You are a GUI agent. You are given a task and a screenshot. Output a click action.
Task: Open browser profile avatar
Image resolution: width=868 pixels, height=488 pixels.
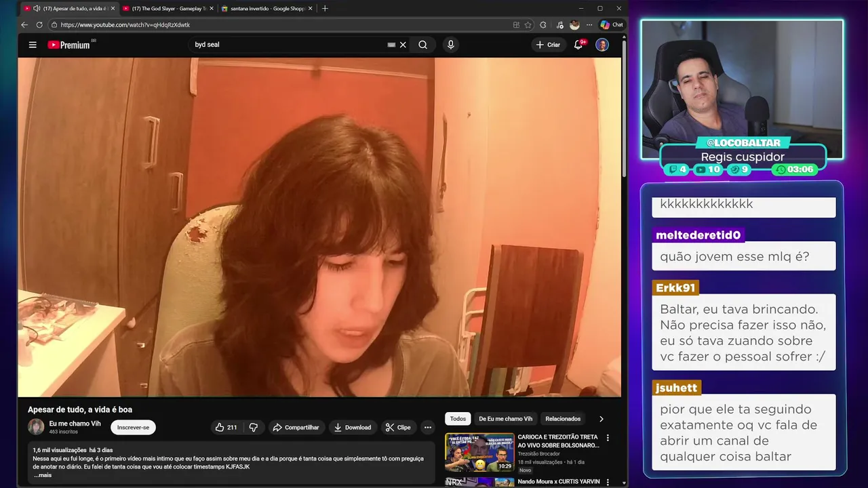574,24
